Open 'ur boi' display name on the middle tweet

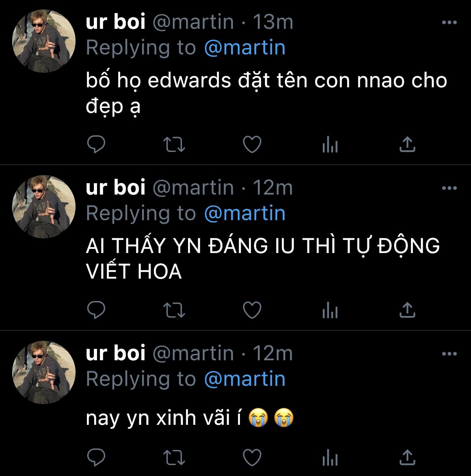pos(116,187)
